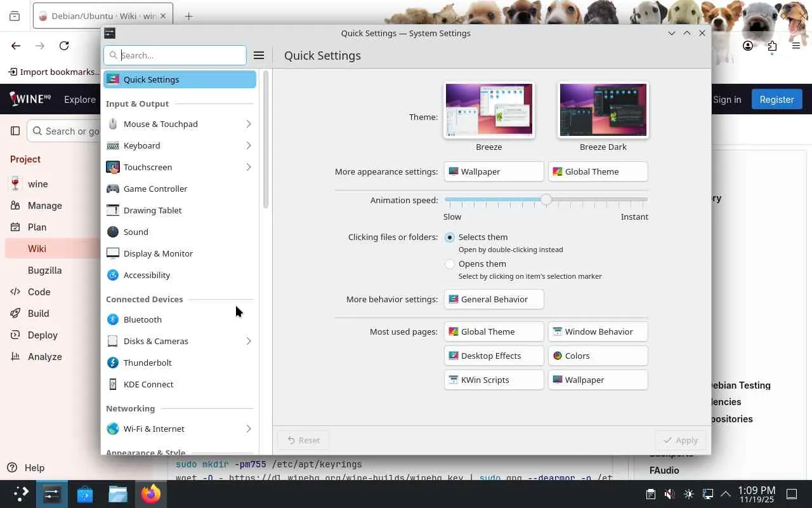Viewport: 812px width, 508px height.
Task: Open Explore in the WineHQ top bar
Action: [80, 99]
